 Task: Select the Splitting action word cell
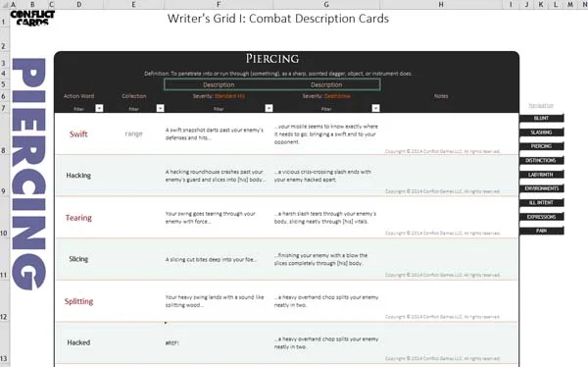[78, 301]
